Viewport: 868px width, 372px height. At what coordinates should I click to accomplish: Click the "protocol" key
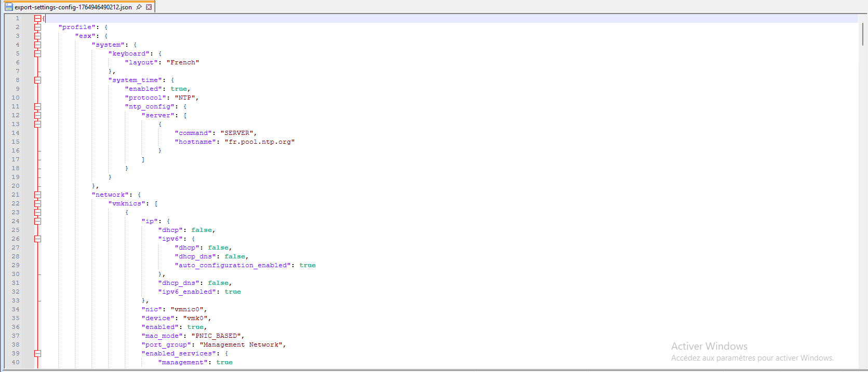tap(145, 98)
